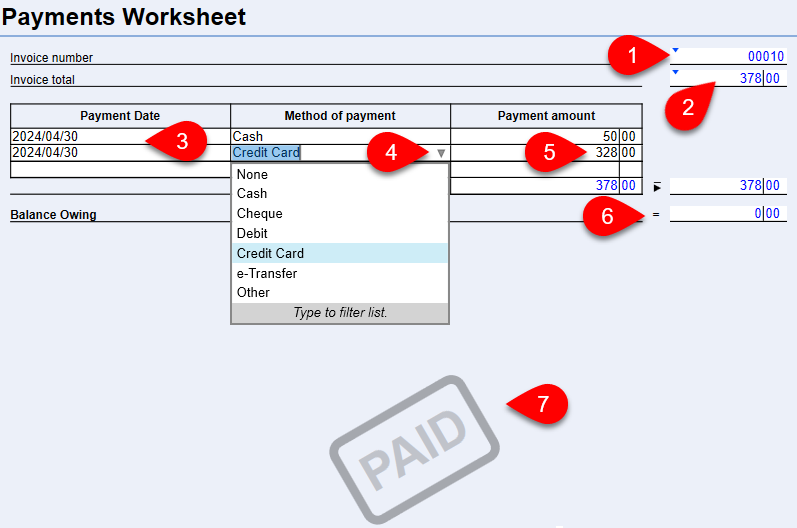The height and width of the screenshot is (528, 797).
Task: Click the Type to filter list hint
Action: (340, 313)
